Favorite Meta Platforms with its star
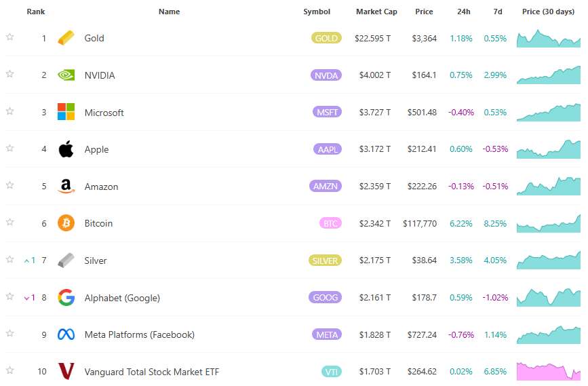The width and height of the screenshot is (588, 386). [x=9, y=333]
